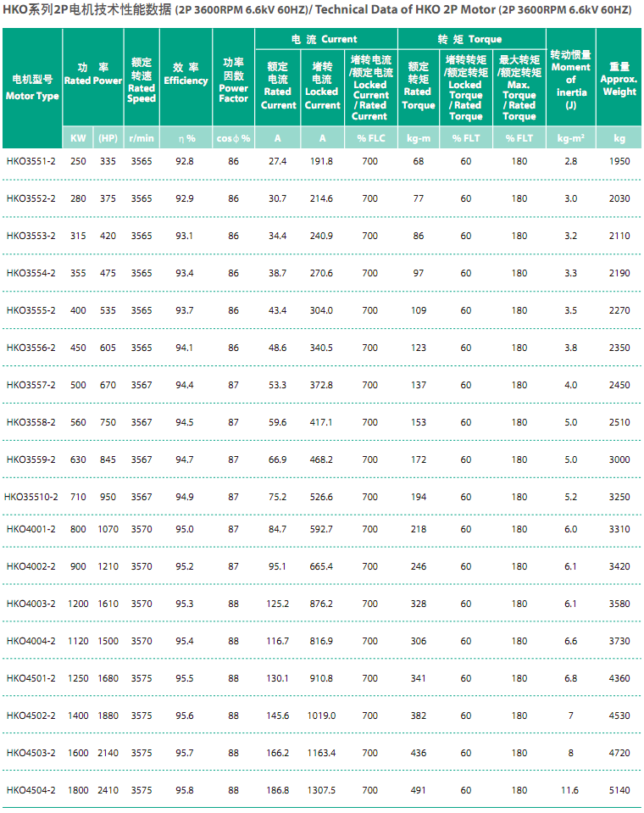This screenshot has height=813, width=644.
Task: Click moment of inertia value 11.6
Action: 570,791
